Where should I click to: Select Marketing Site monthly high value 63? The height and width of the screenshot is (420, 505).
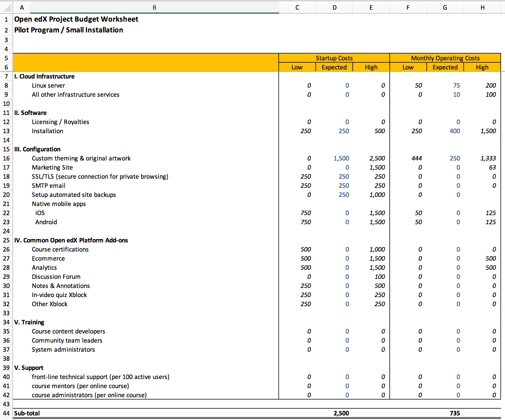492,167
